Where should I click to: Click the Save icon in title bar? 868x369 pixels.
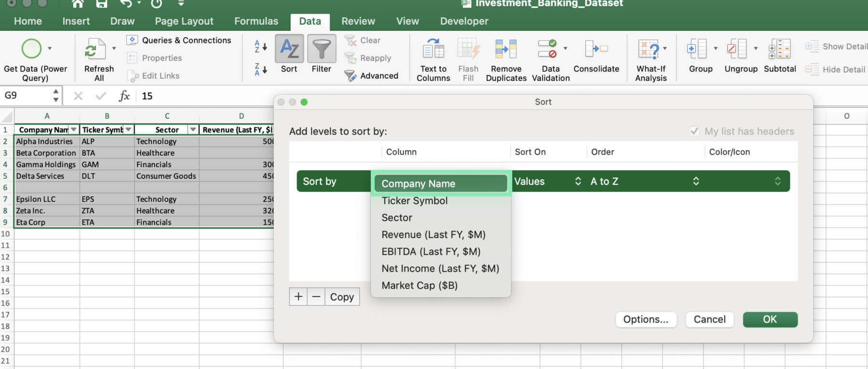(102, 4)
